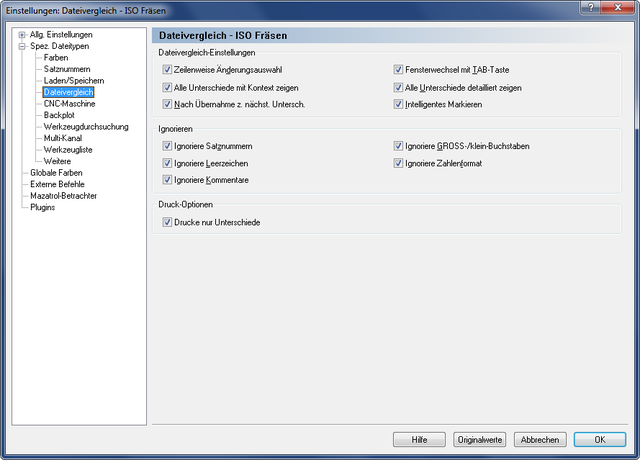Click the help question mark icon in title bar

tap(591, 7)
